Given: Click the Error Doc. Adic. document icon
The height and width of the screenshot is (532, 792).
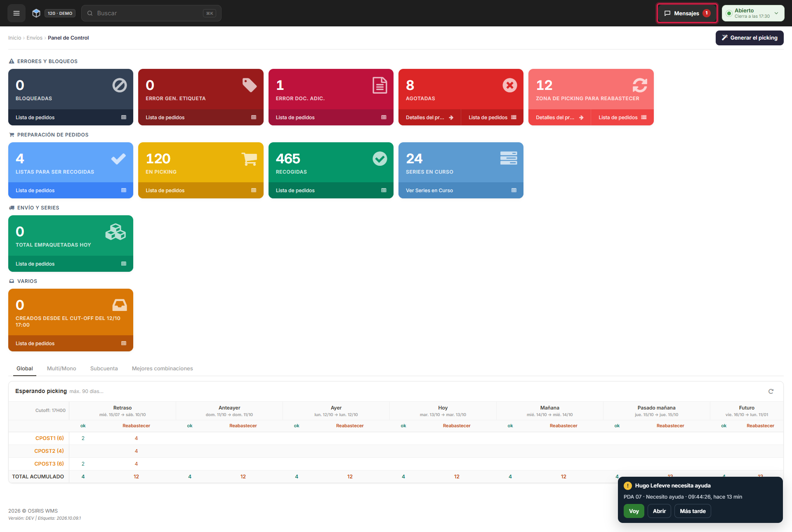Looking at the screenshot, I should [x=379, y=85].
